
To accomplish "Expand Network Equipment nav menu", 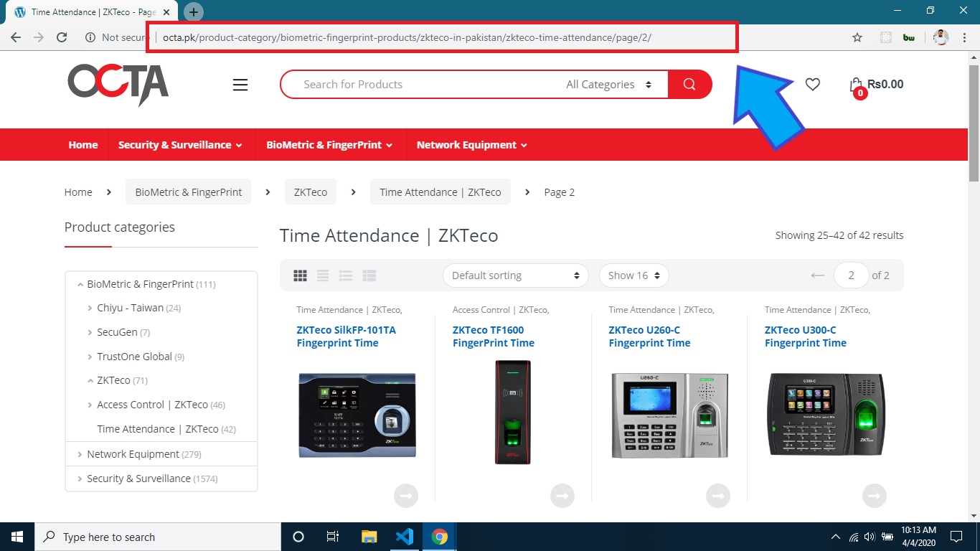I will click(x=472, y=145).
